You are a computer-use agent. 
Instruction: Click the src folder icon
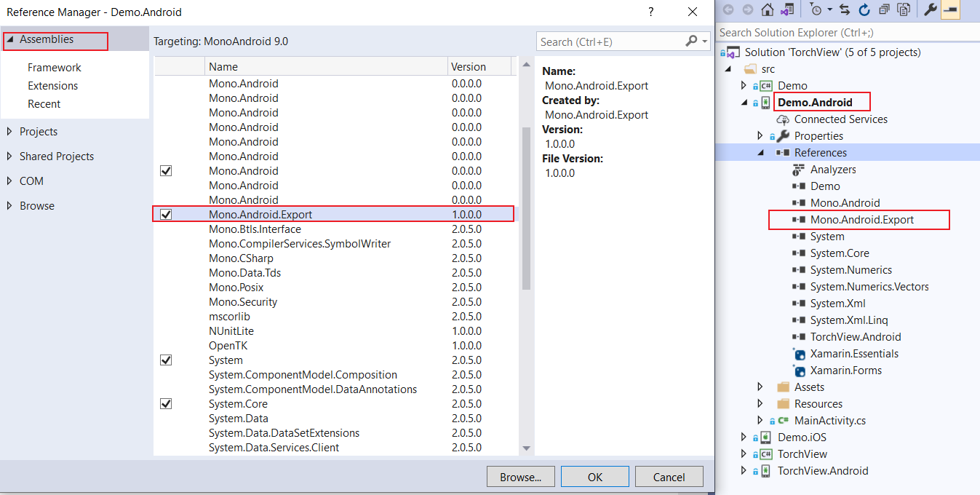click(751, 69)
